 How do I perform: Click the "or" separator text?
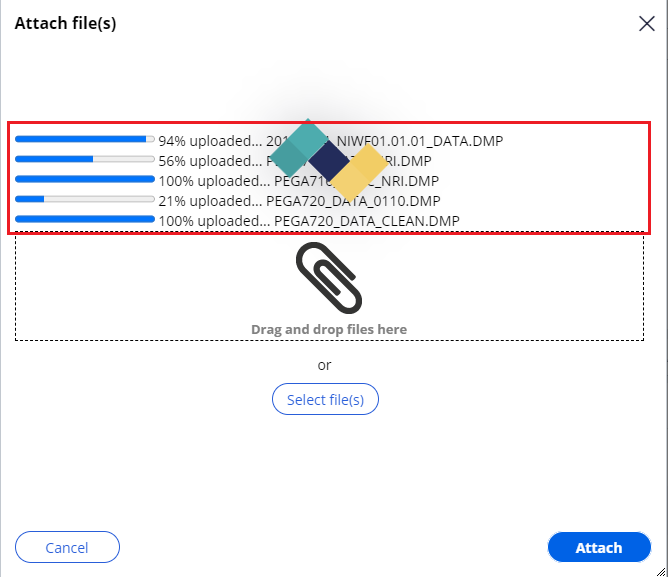click(324, 365)
